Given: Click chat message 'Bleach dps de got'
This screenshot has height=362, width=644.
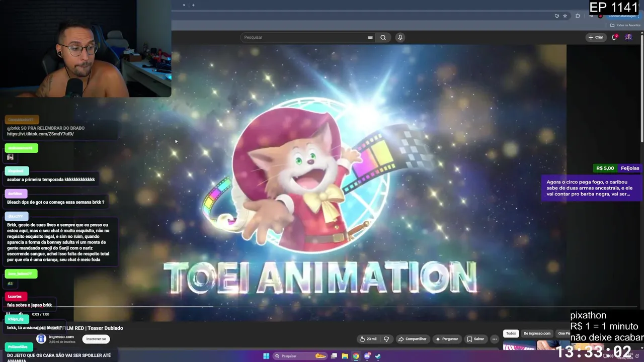Looking at the screenshot, I should 56,202.
